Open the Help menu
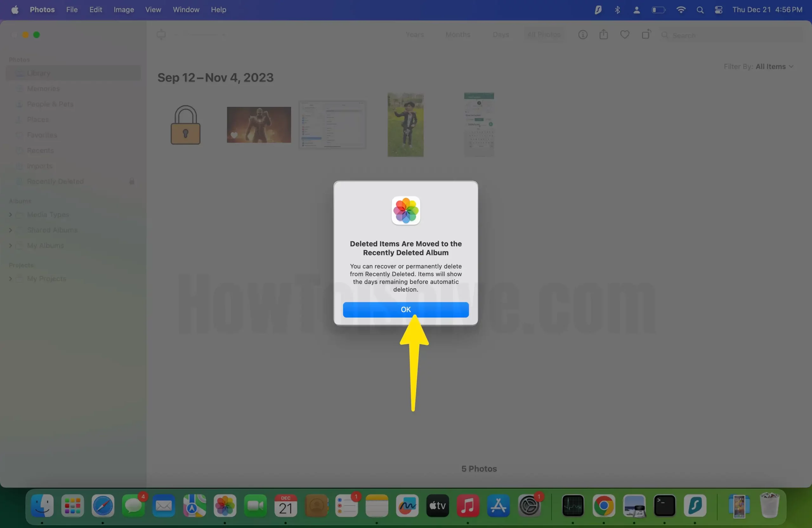812x528 pixels. (218, 10)
